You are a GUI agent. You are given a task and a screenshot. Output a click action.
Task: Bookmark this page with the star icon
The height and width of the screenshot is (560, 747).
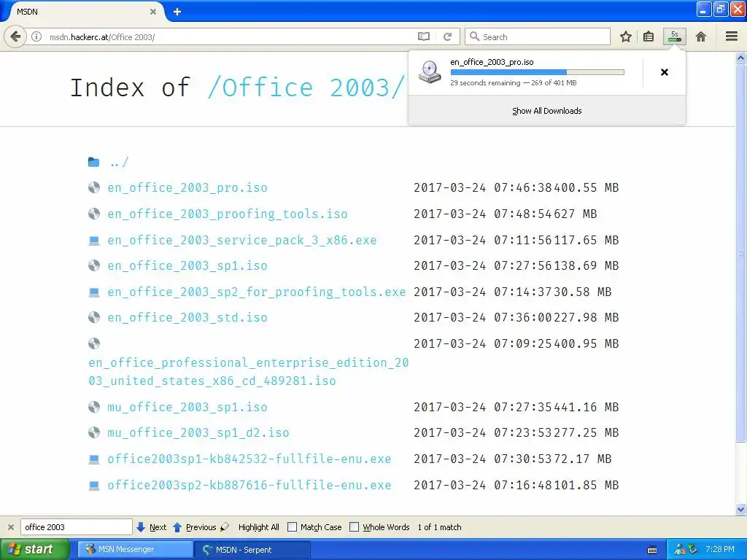(625, 36)
